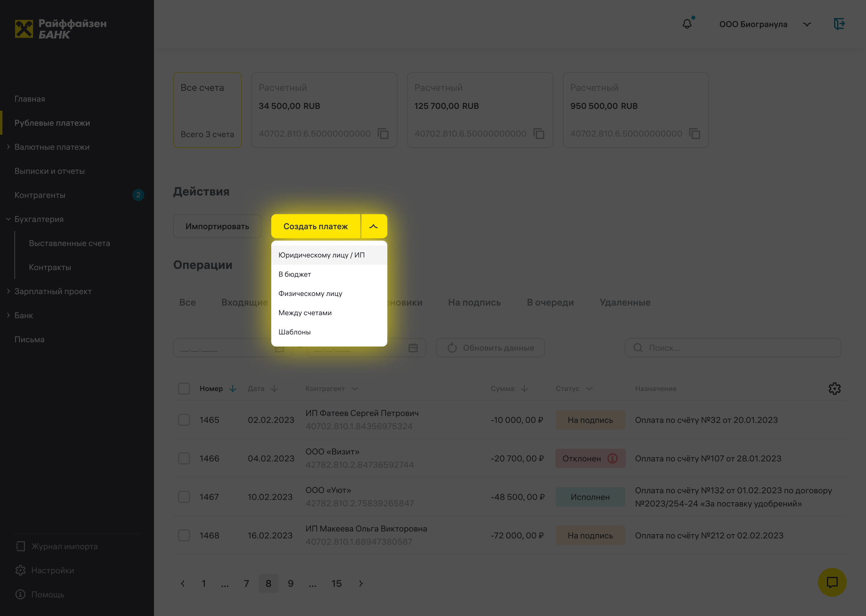Sort by Сумма arrow

click(x=524, y=388)
